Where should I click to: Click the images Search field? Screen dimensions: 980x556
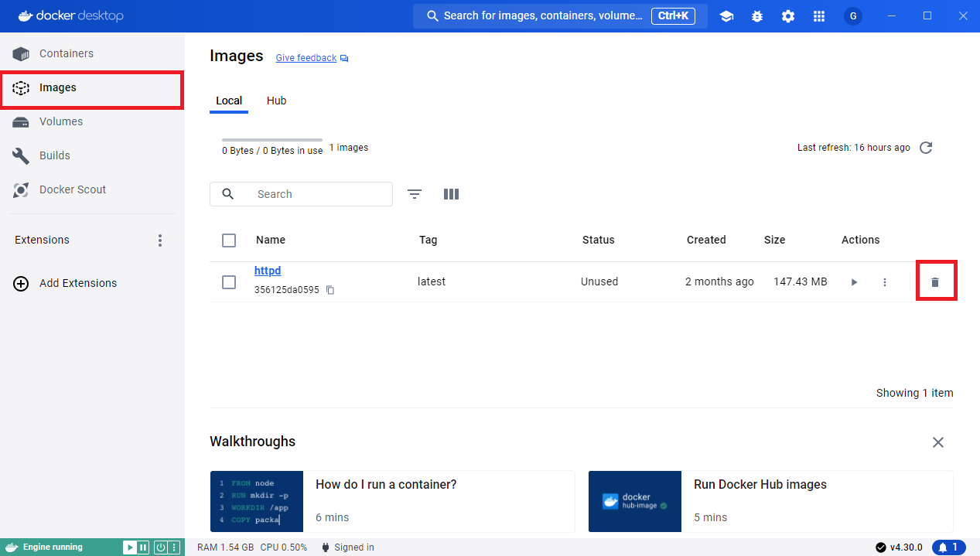[x=301, y=194]
